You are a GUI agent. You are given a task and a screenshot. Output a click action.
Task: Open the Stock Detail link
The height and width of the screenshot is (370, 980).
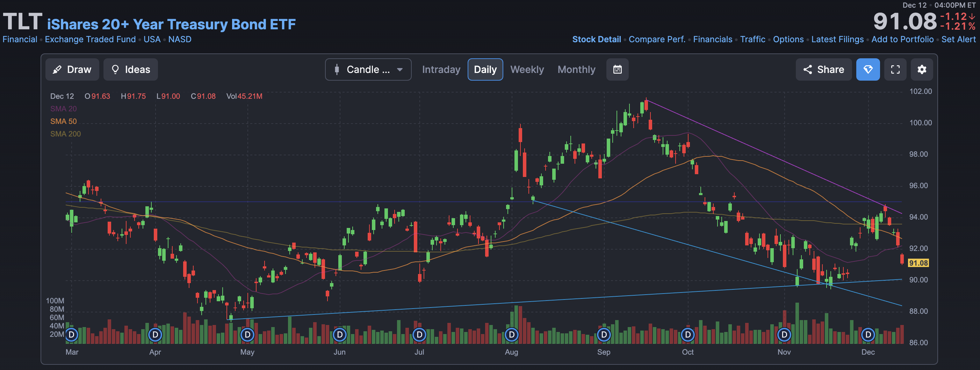tap(596, 39)
